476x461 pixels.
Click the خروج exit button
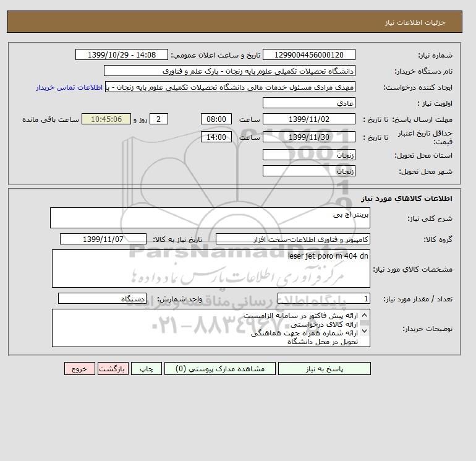(x=80, y=369)
